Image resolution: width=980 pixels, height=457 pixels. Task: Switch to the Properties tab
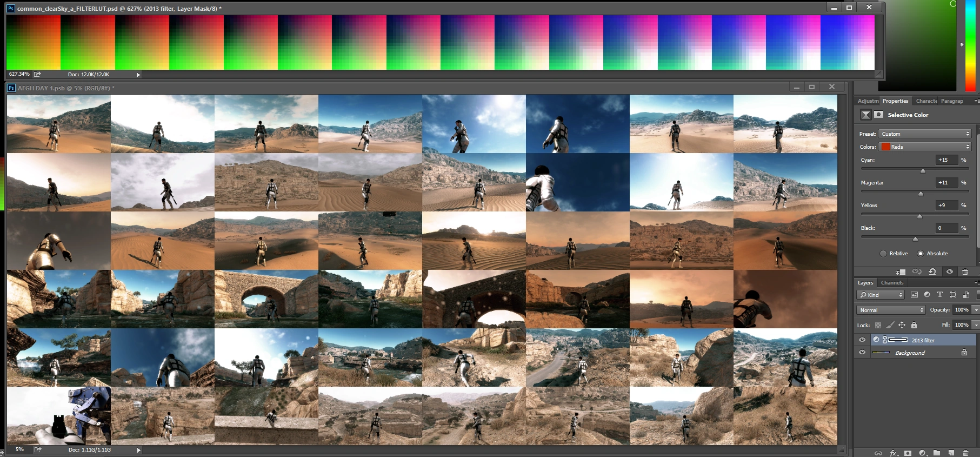[x=896, y=101]
